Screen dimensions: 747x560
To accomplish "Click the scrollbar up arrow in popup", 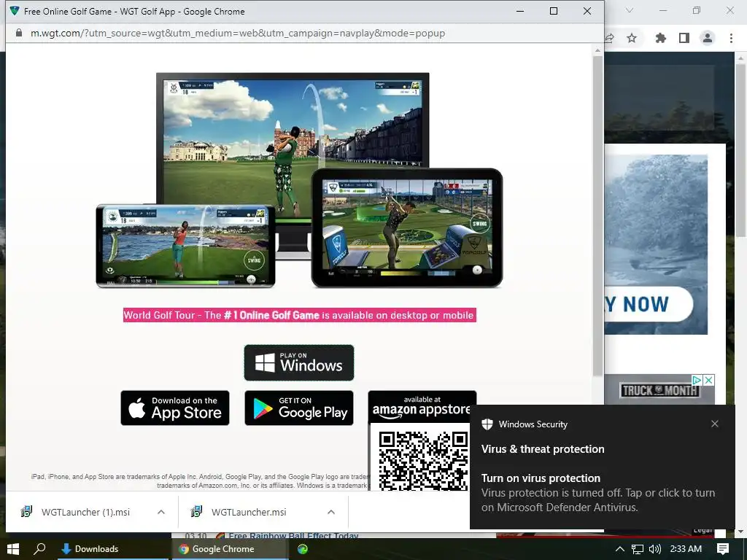I will coord(597,50).
